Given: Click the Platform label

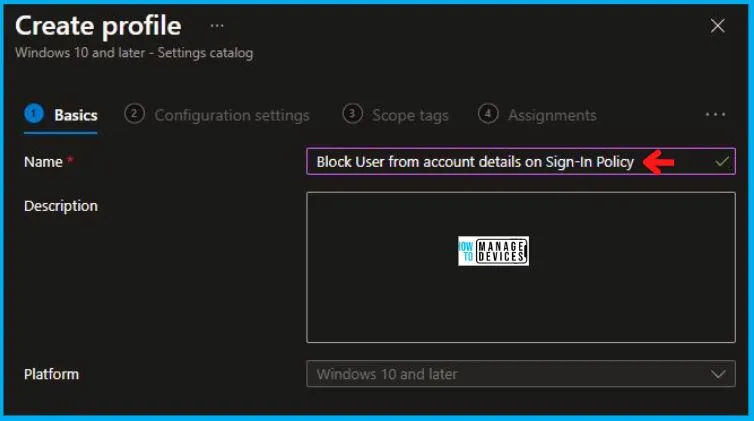Looking at the screenshot, I should tap(51, 374).
